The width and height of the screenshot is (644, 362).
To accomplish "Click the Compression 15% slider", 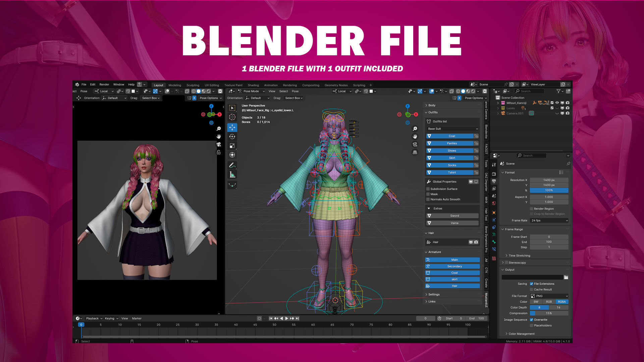I will tap(549, 313).
